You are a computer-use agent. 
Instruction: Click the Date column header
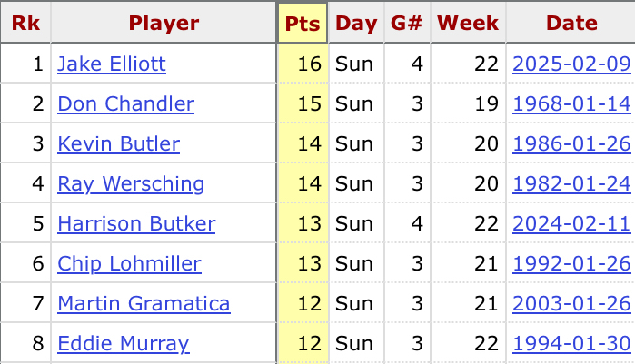tap(571, 24)
